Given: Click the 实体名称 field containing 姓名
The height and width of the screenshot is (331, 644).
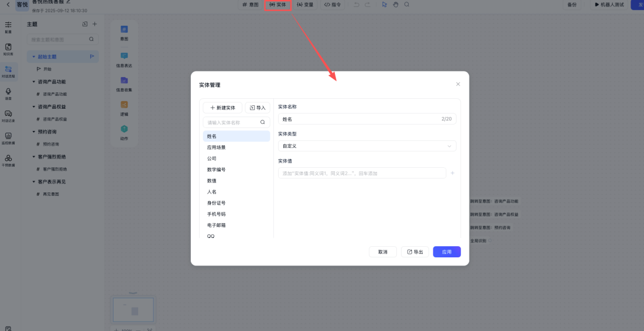Looking at the screenshot, I should pos(367,119).
